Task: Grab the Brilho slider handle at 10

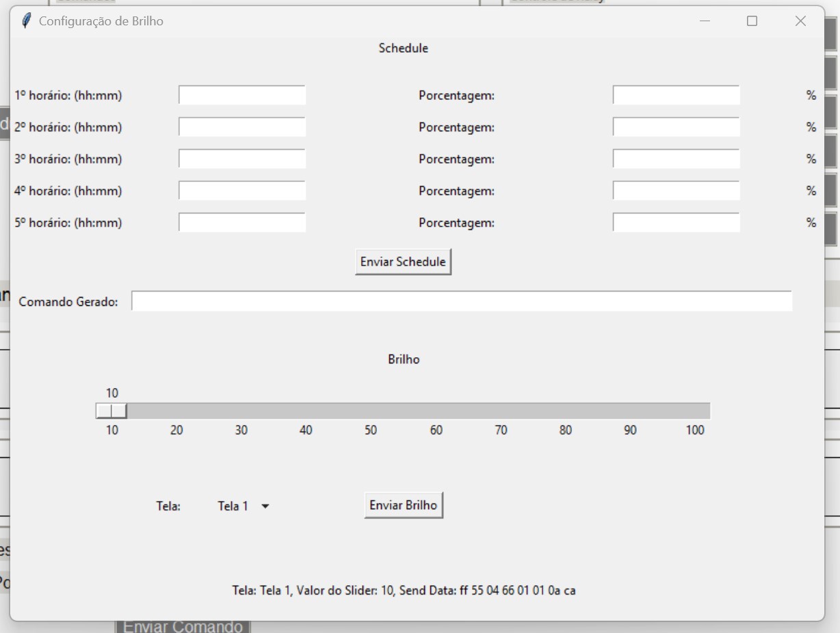Action: click(111, 411)
